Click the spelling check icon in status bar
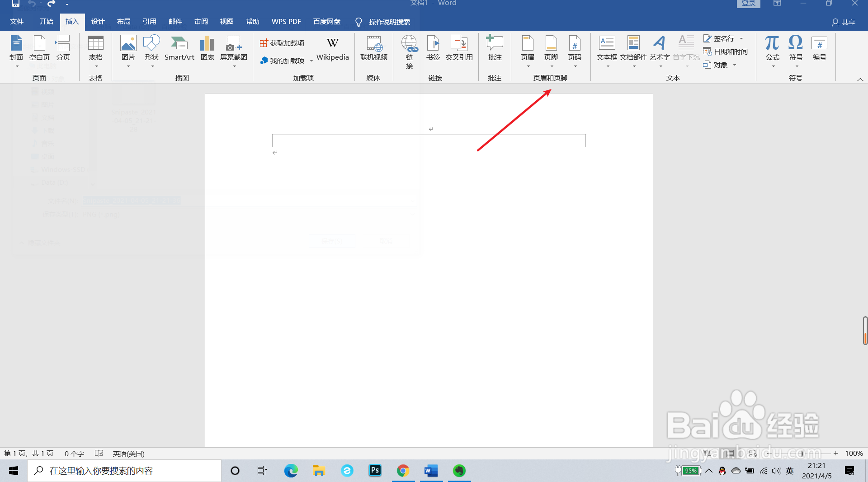Screen dimensions: 868x482 tap(99, 453)
